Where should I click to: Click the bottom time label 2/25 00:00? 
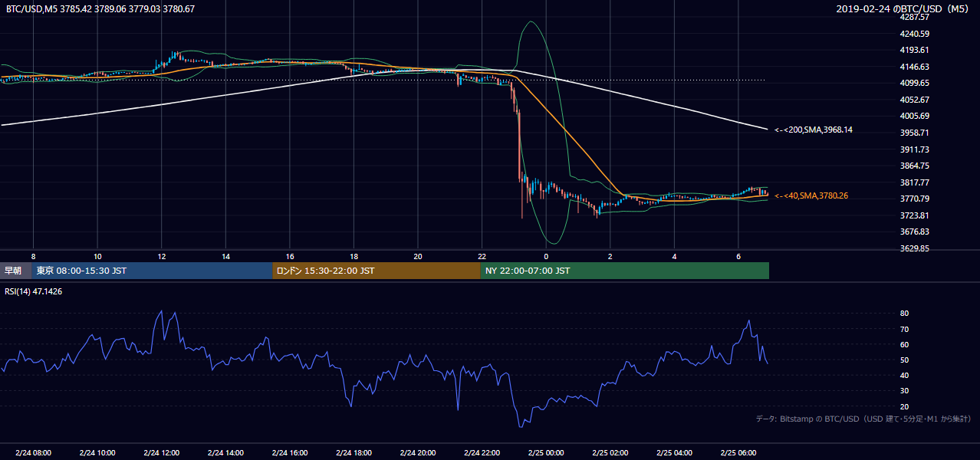546,453
